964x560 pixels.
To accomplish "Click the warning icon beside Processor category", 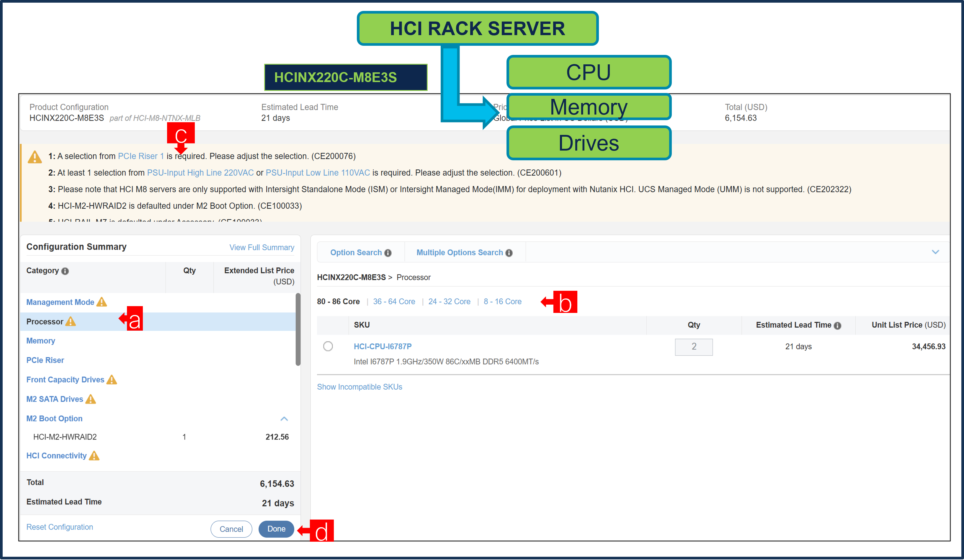I will (70, 321).
